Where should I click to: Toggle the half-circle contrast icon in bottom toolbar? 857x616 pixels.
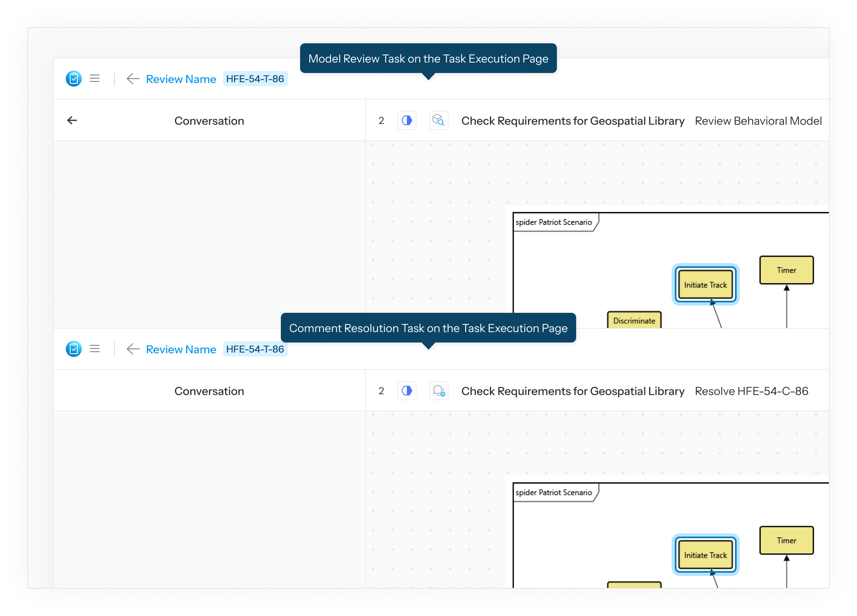[407, 391]
